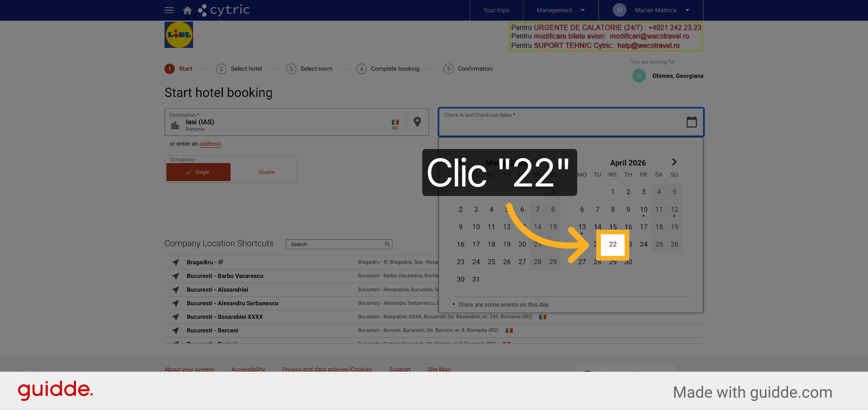The width and height of the screenshot is (868, 410).
Task: Open About your system link
Action: pos(189,369)
